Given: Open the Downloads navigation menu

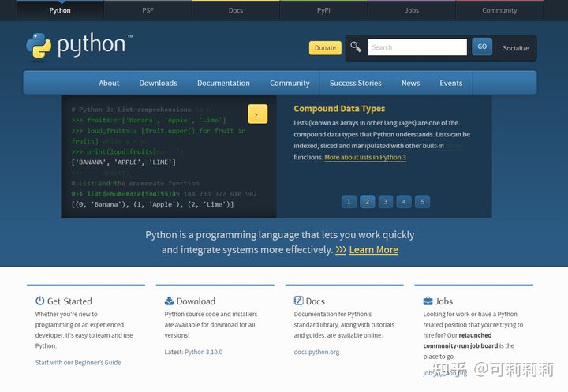Looking at the screenshot, I should (x=159, y=83).
